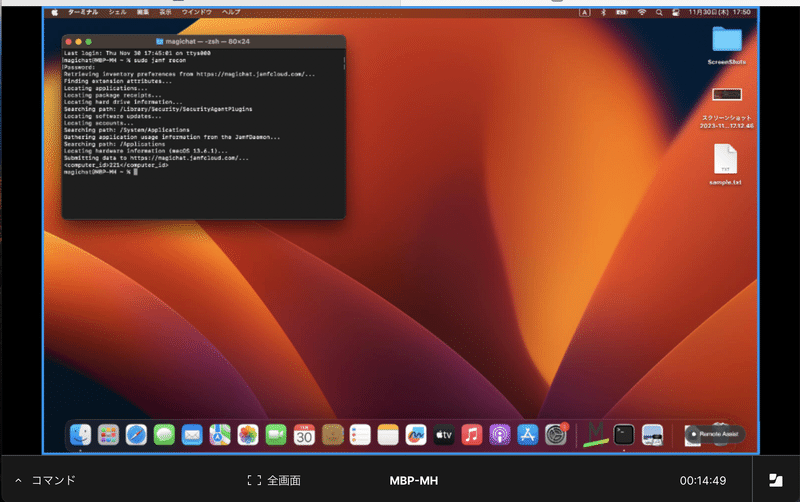The image size is (800, 502).
Task: Click the computer_id 221 output line
Action: (x=116, y=165)
